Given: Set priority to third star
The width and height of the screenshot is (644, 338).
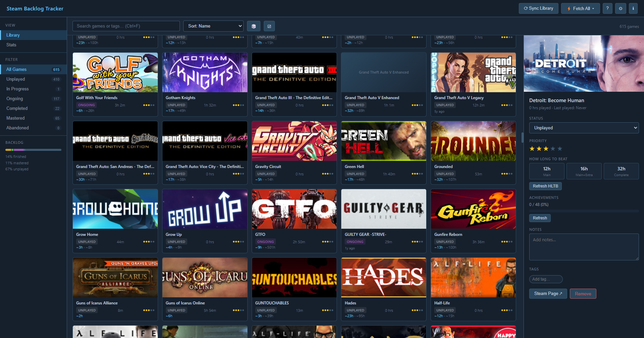Looking at the screenshot, I should 546,149.
